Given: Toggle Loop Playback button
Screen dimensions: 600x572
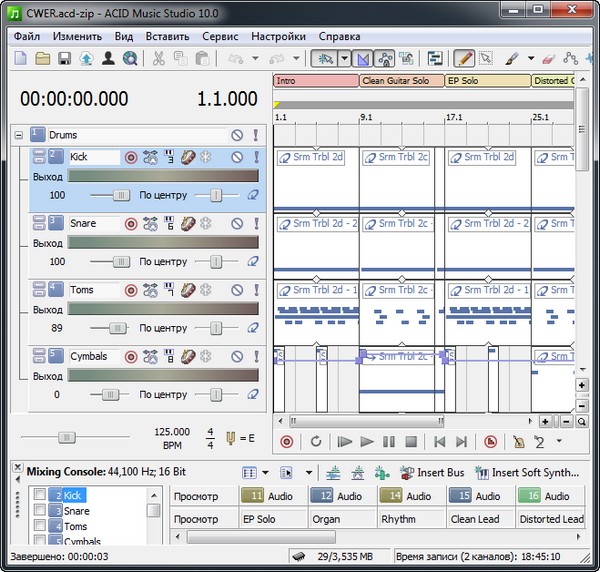Looking at the screenshot, I should [x=316, y=442].
